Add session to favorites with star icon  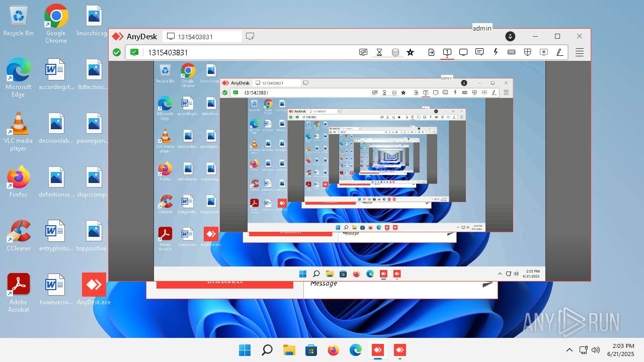(x=411, y=52)
